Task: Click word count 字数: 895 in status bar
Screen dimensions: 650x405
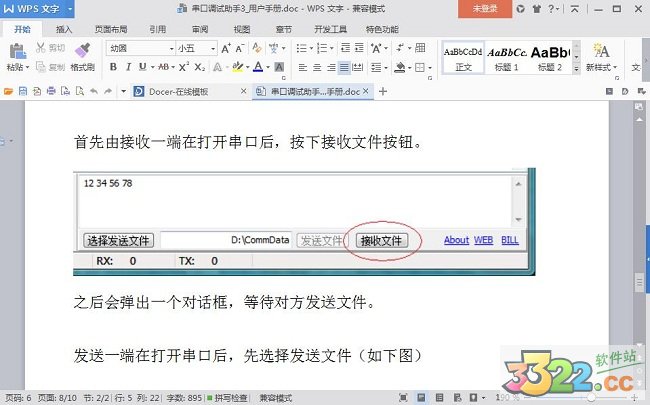Action: (x=184, y=398)
